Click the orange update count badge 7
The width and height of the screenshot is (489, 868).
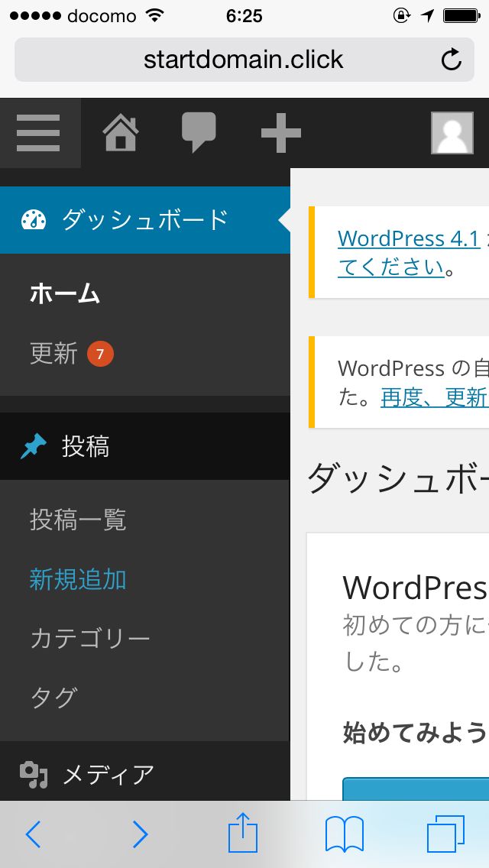click(x=100, y=355)
